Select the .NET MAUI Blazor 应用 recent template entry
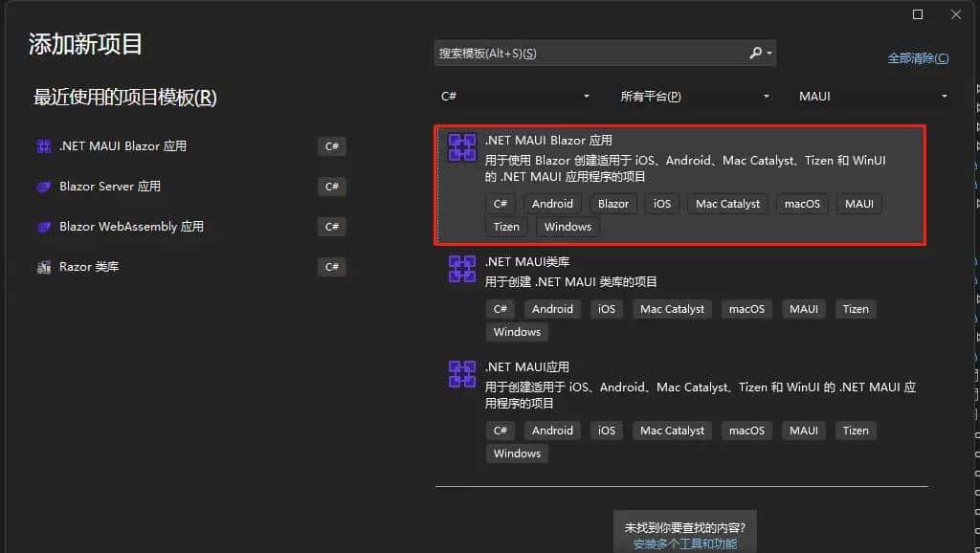This screenshot has width=980, height=553. click(x=172, y=146)
